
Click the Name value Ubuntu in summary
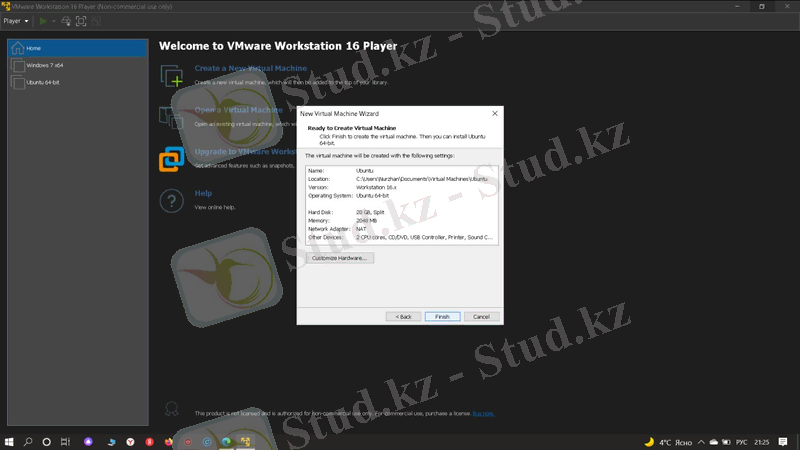(364, 171)
